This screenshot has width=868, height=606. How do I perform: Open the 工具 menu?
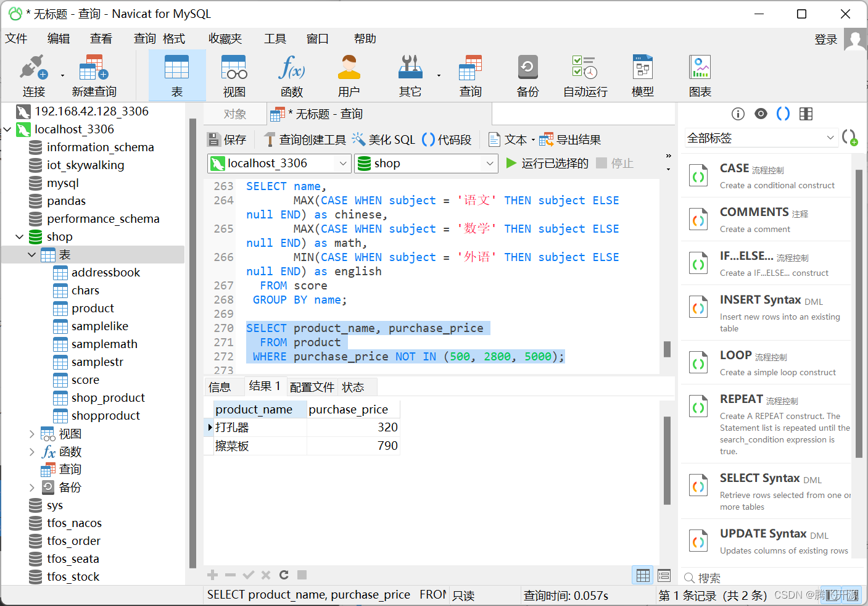[275, 39]
